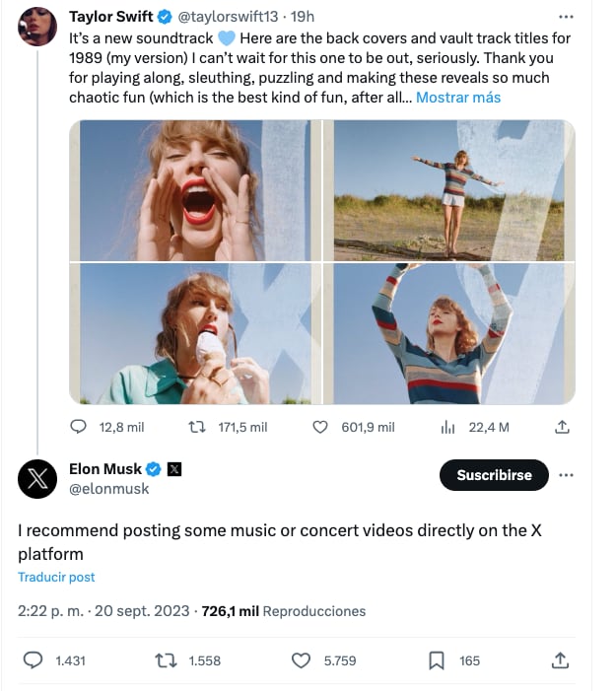Reply to Elon Musk's post
The image size is (616, 691).
click(33, 660)
